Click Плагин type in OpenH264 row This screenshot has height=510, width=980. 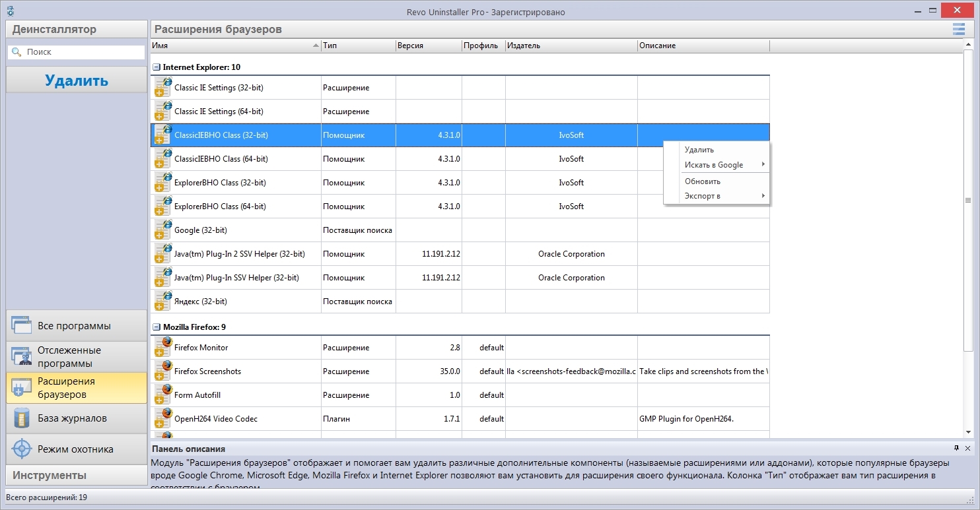point(336,419)
